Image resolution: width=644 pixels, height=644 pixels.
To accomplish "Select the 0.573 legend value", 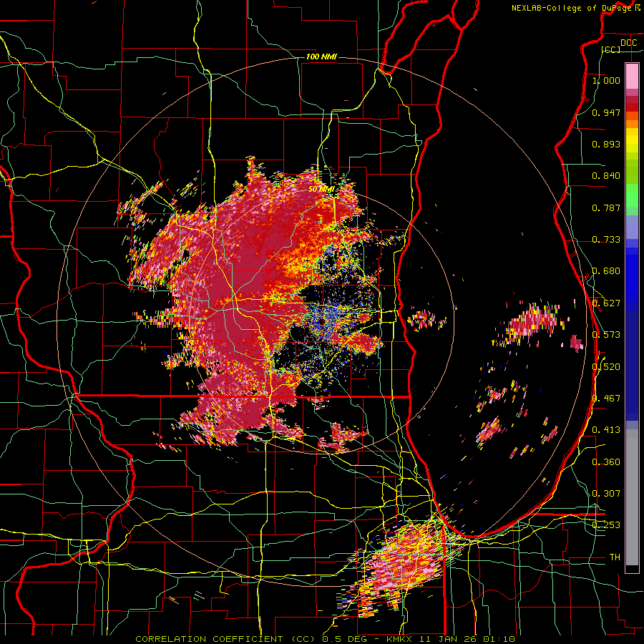I will [x=606, y=335].
